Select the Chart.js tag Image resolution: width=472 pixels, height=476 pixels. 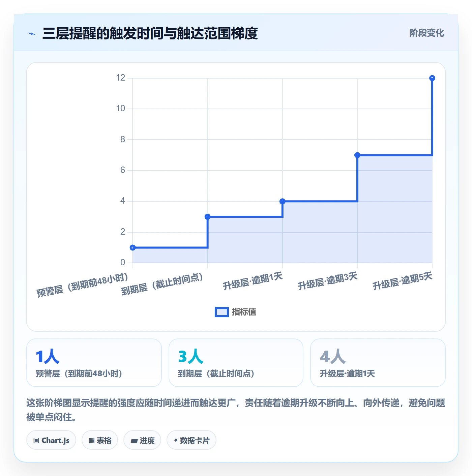[x=51, y=440]
